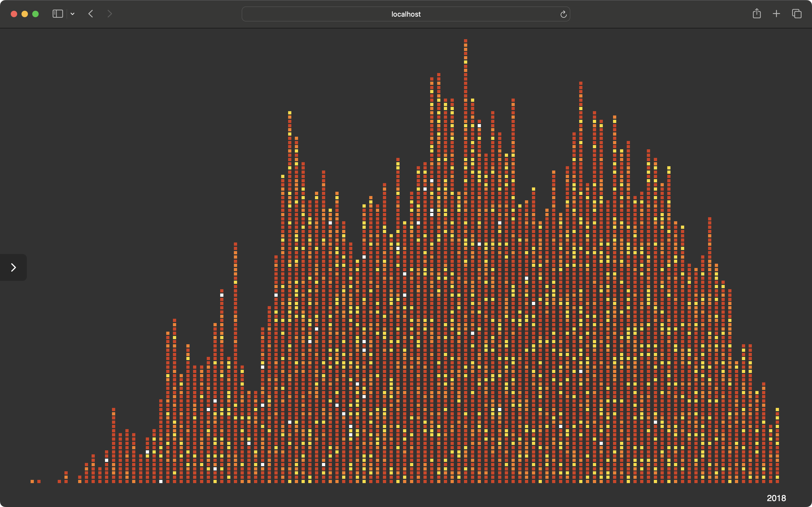The width and height of the screenshot is (812, 507).
Task: Minimize the window with the yellow button
Action: pos(25,14)
